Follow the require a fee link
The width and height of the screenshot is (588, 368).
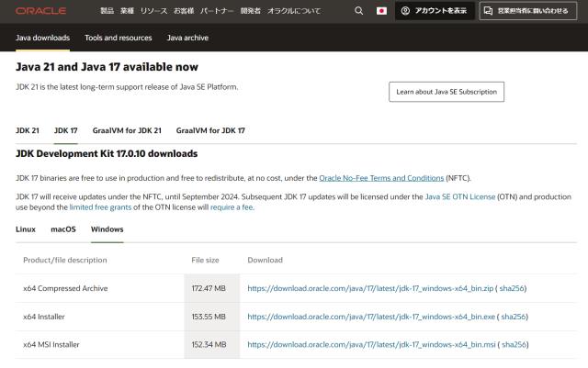[x=232, y=207]
